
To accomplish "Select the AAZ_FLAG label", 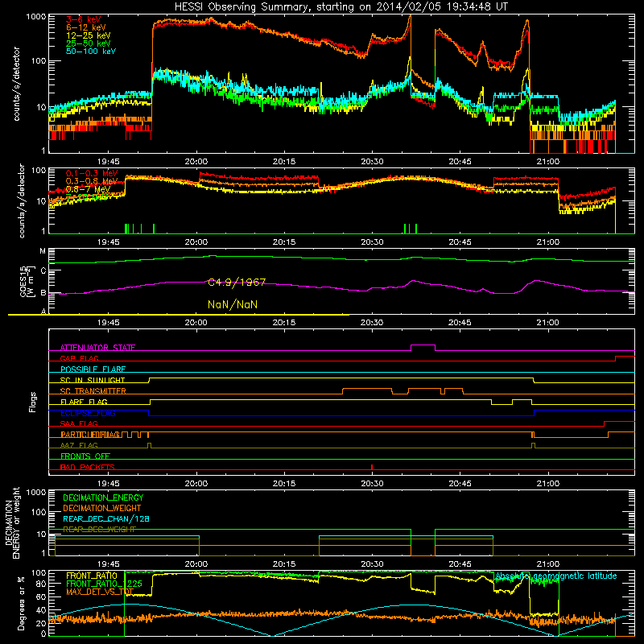I will [x=79, y=445].
